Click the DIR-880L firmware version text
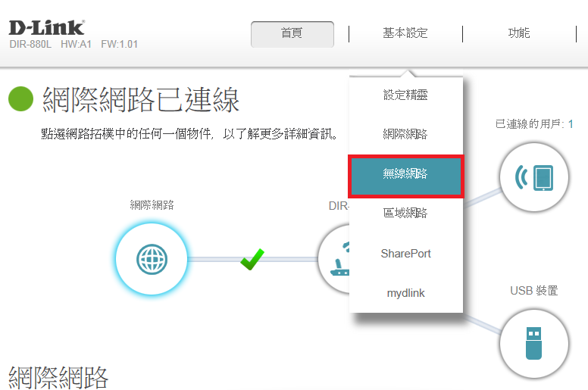Screen dimensions: 588x390 (x=119, y=45)
